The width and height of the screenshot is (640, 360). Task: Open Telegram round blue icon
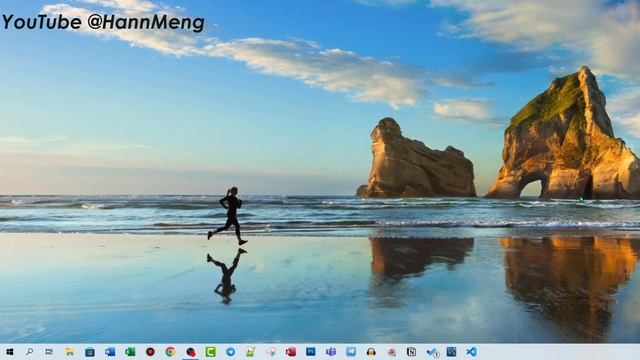click(x=231, y=352)
